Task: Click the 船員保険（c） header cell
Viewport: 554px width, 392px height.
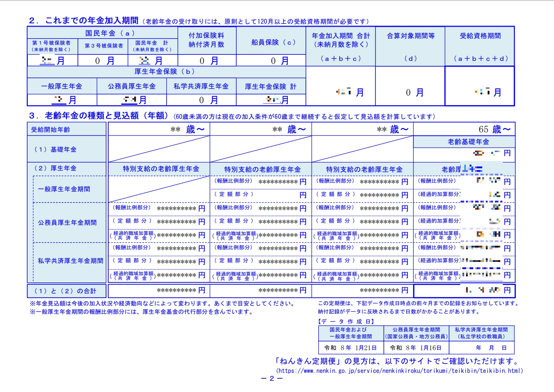Action: click(x=273, y=42)
